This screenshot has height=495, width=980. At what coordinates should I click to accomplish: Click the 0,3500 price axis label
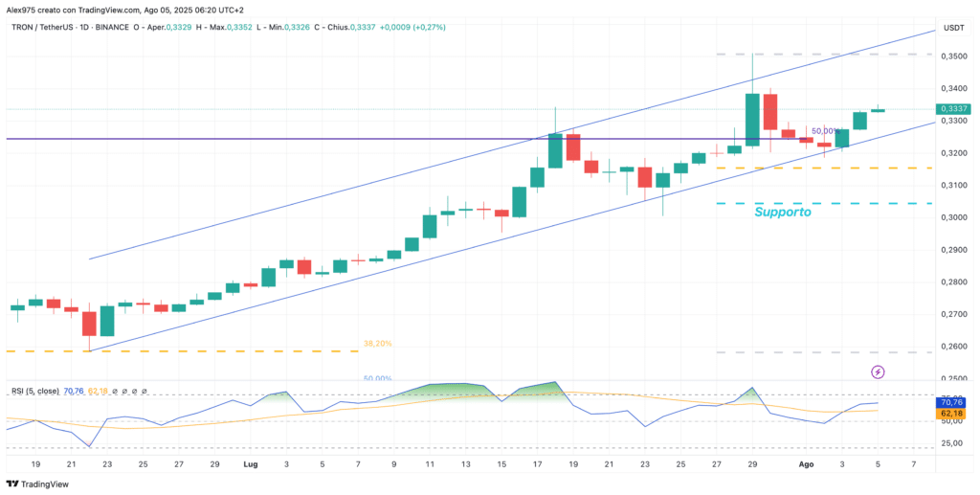pyautogui.click(x=956, y=56)
